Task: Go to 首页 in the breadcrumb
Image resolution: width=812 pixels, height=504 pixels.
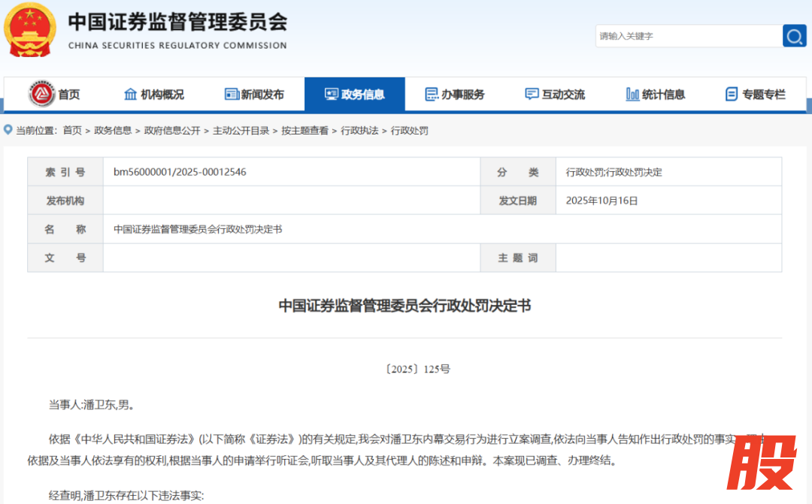Action: coord(72,131)
